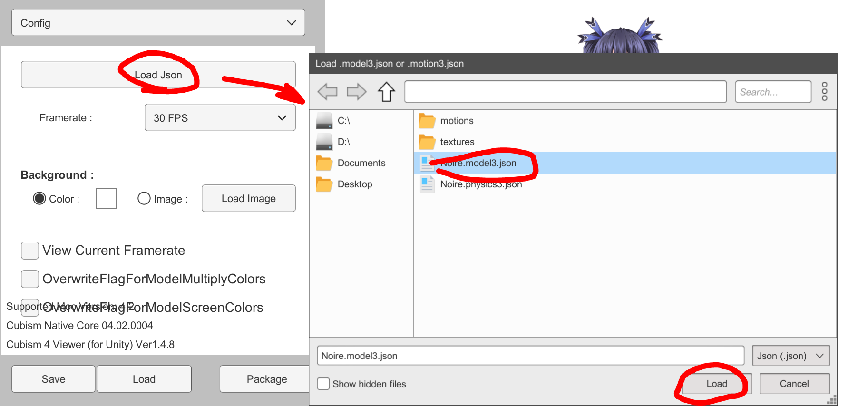
Task: Enable Show hidden files checkbox
Action: (x=323, y=384)
